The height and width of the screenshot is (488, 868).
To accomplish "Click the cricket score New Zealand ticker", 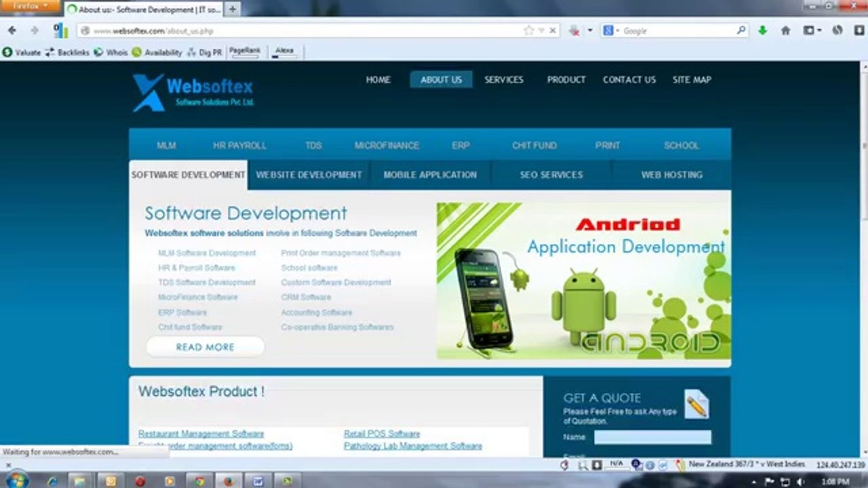I will pyautogui.click(x=747, y=464).
